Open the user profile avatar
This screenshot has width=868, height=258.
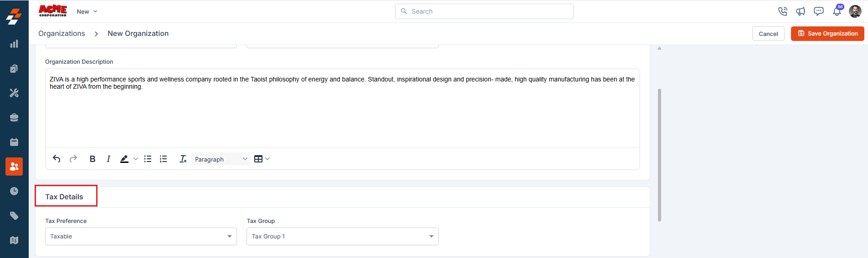click(855, 11)
